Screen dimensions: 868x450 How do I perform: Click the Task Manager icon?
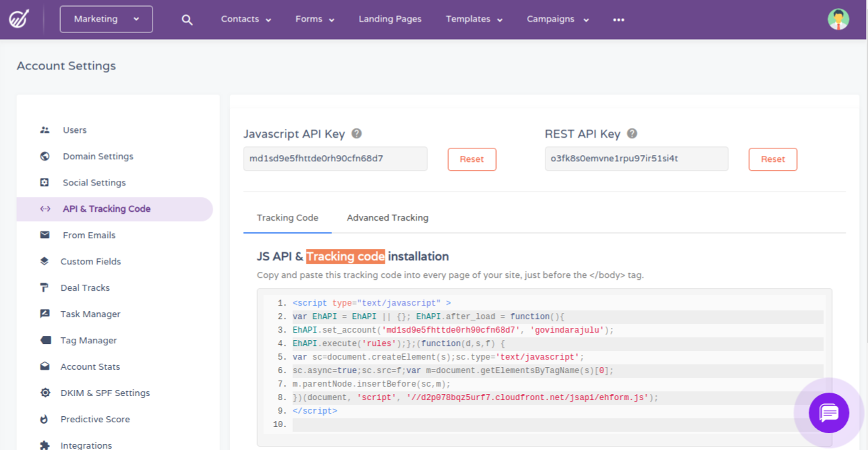click(45, 314)
